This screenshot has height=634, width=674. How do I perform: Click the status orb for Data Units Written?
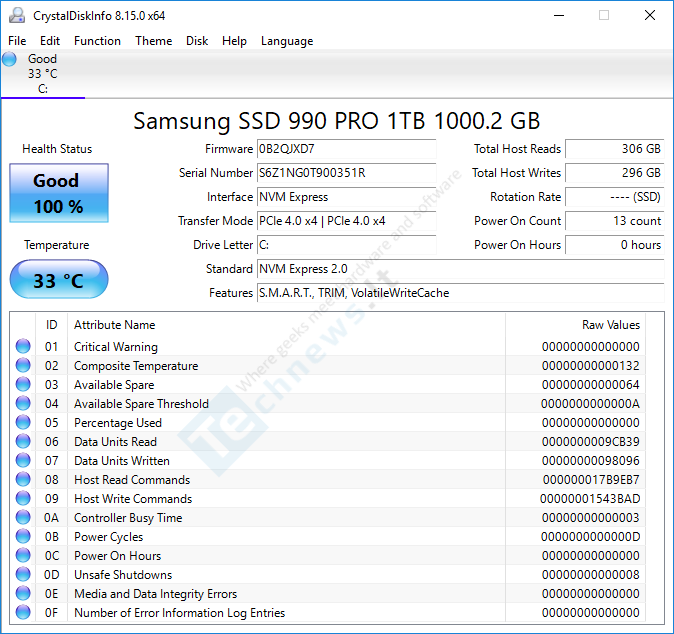point(23,460)
